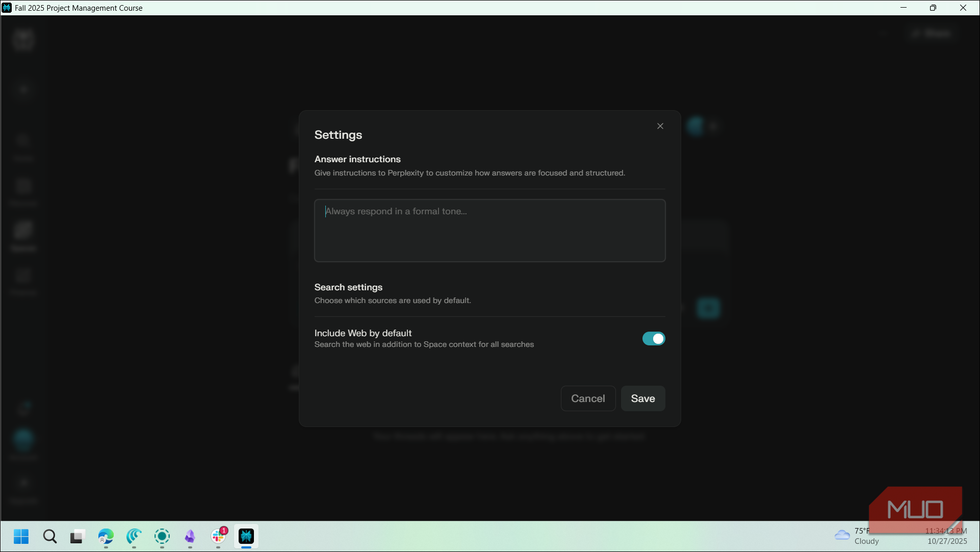The width and height of the screenshot is (980, 552).
Task: Click the 'Include Web by default' label
Action: click(363, 333)
